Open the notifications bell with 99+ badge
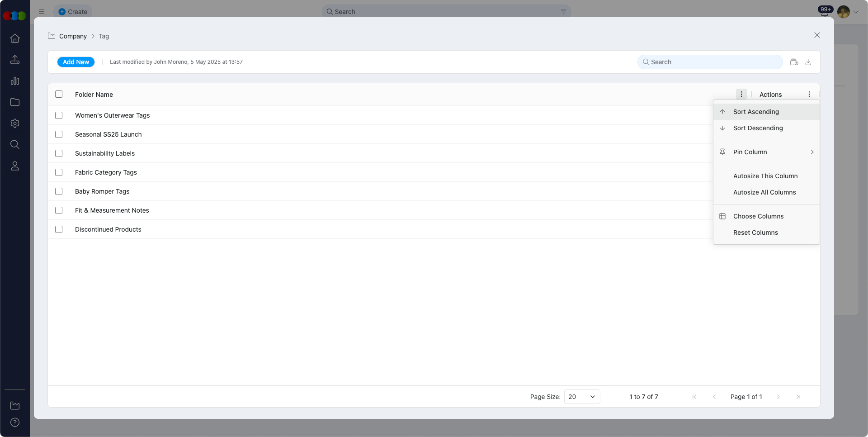This screenshot has width=868, height=437. point(825,12)
